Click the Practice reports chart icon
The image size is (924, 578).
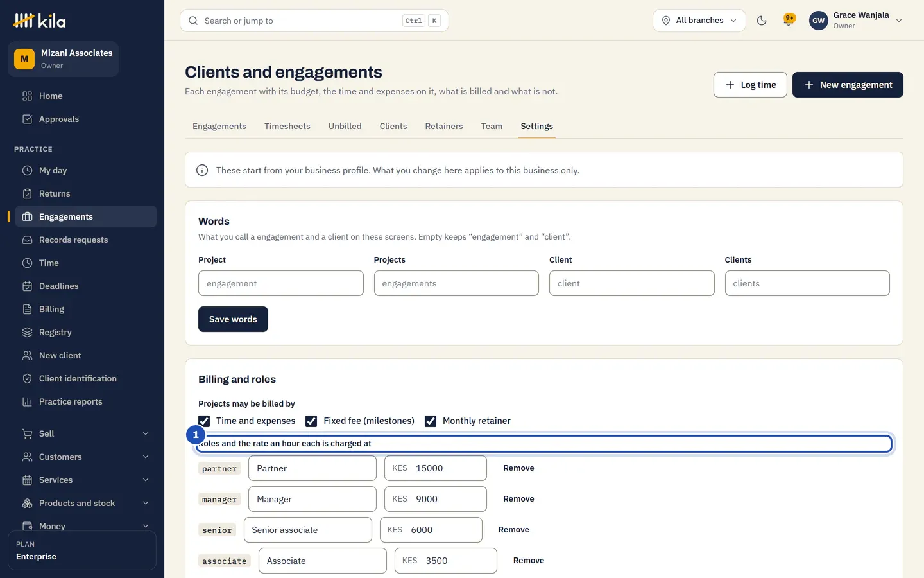coord(27,401)
